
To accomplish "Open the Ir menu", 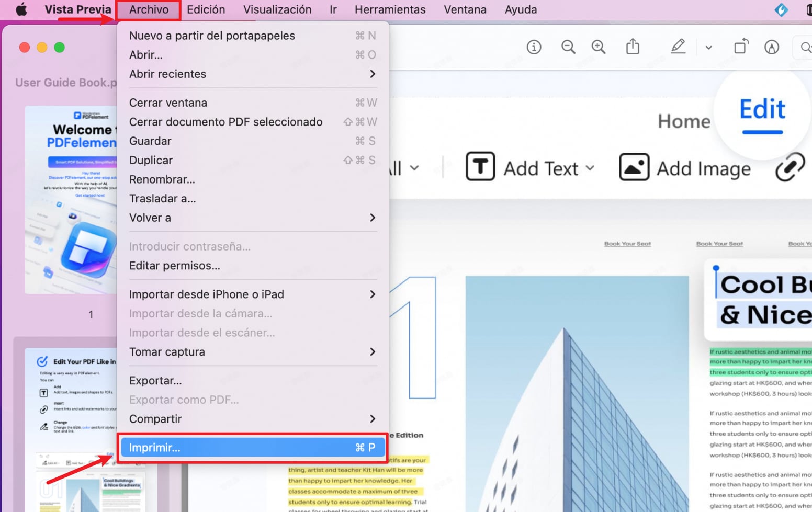I will (x=333, y=9).
